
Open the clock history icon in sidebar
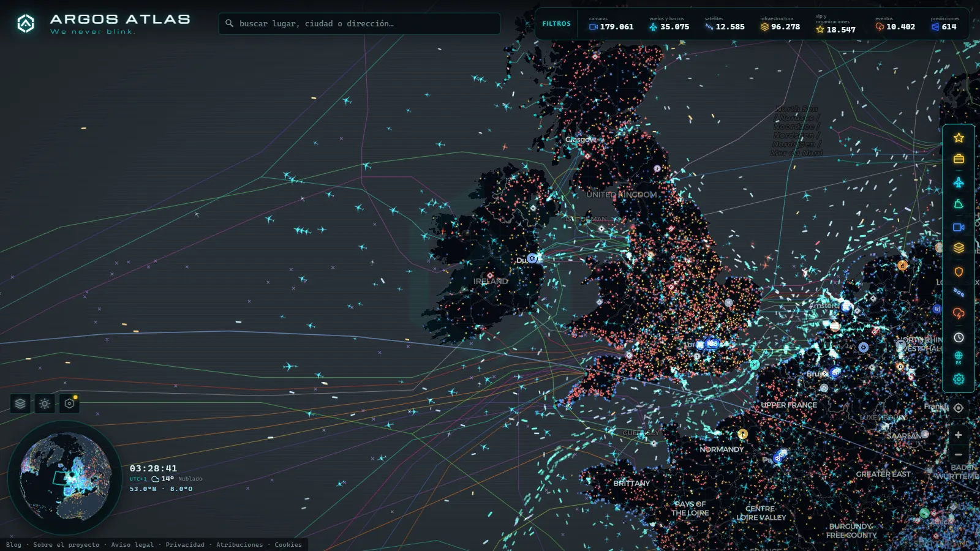pos(959,337)
